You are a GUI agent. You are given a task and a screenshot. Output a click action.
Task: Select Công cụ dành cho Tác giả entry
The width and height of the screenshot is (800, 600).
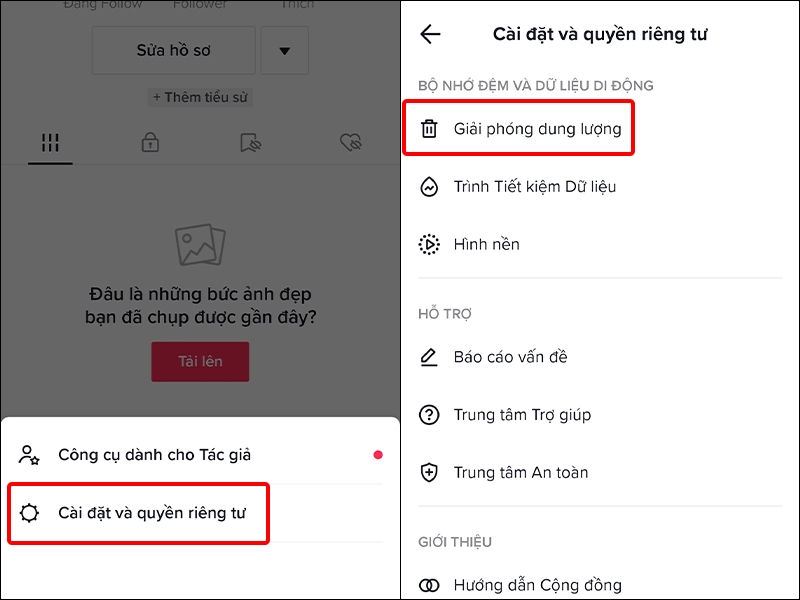pyautogui.click(x=200, y=455)
